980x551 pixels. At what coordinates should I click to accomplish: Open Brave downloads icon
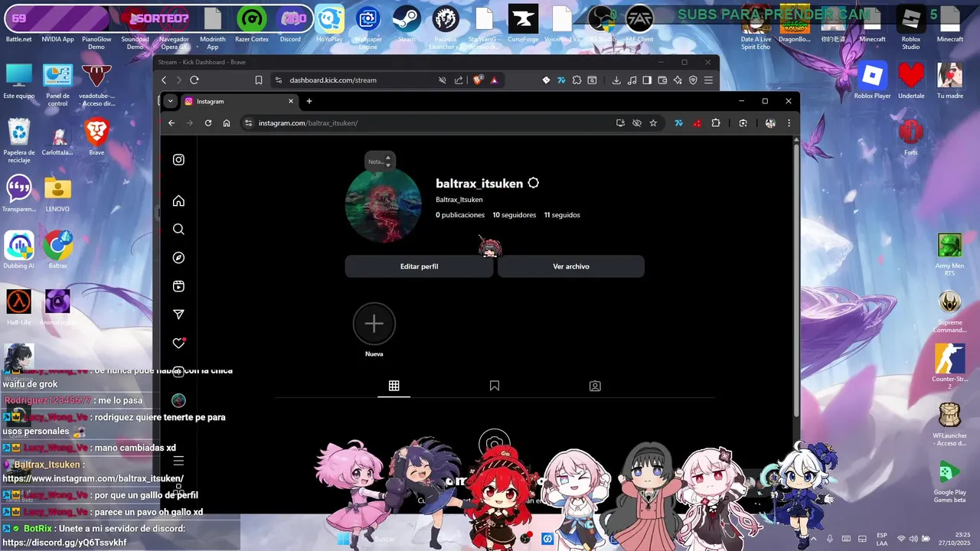(616, 80)
